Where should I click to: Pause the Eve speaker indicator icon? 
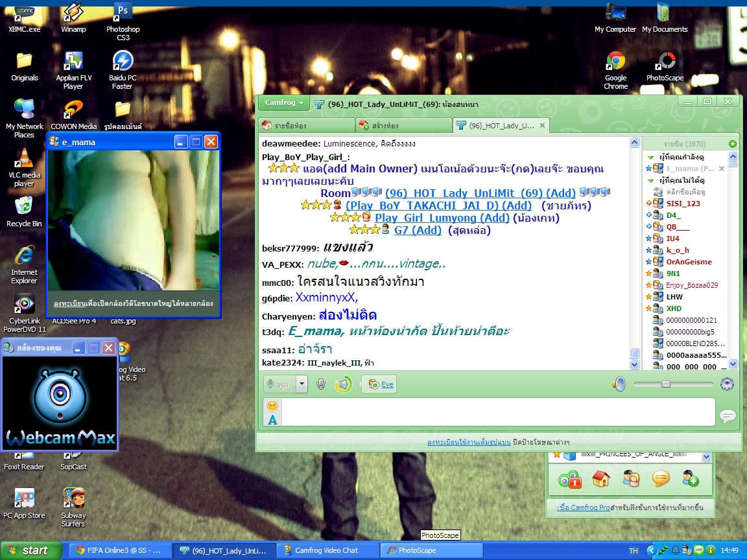374,384
